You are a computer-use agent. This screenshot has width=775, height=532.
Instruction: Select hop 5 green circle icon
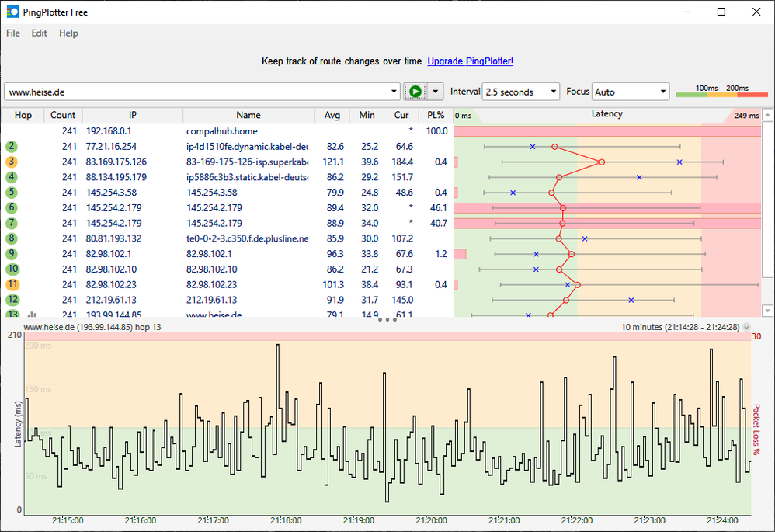pyautogui.click(x=12, y=193)
